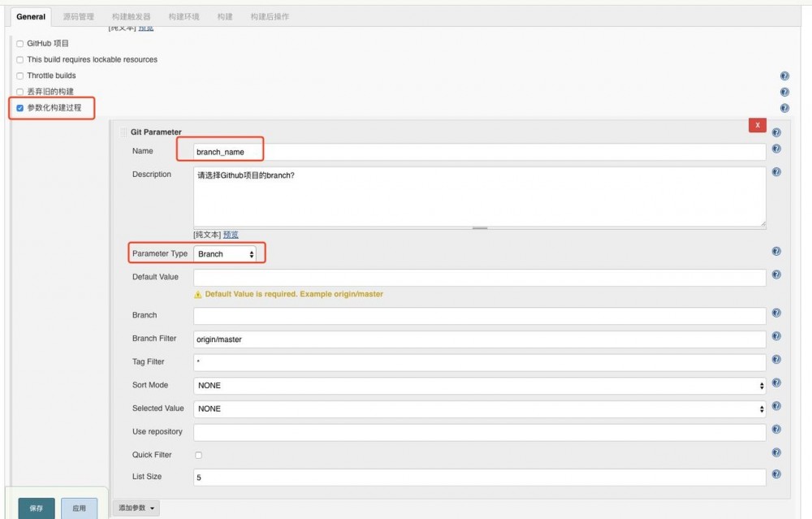The height and width of the screenshot is (519, 812).
Task: Open the Selected Value dropdown
Action: 480,409
